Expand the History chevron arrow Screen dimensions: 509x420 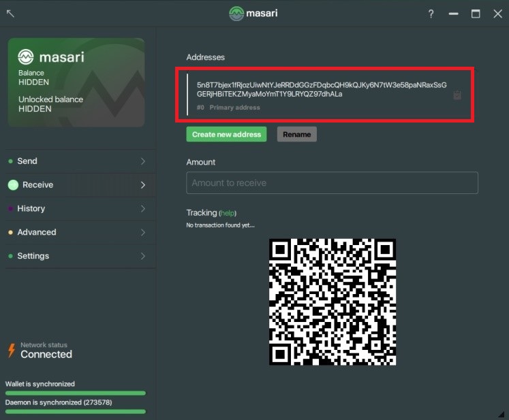click(x=143, y=208)
